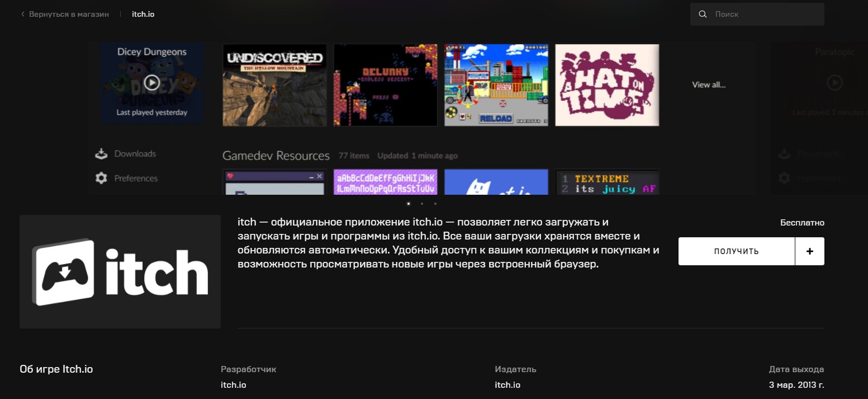Viewport: 868px width, 399px height.
Task: Click 'Last played yesterday' under Dicey Dungeons
Action: tap(151, 112)
